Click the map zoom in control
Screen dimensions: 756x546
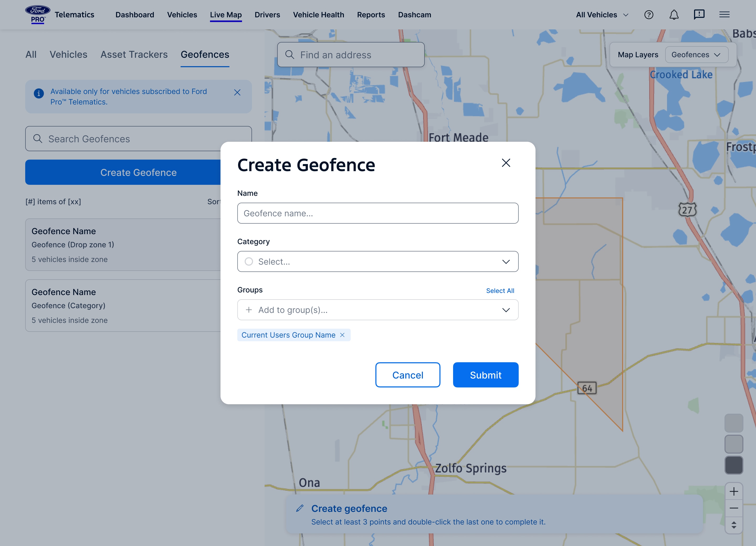point(733,491)
